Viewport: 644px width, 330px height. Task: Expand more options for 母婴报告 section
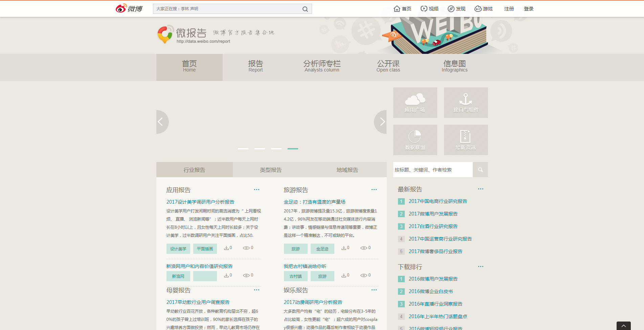(x=257, y=290)
